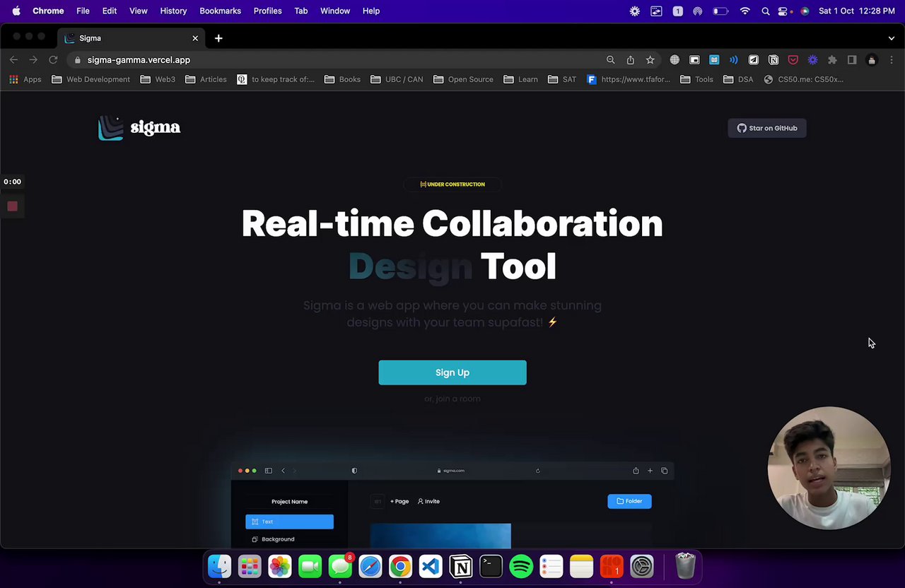Stop recording with the red square button

(x=12, y=206)
